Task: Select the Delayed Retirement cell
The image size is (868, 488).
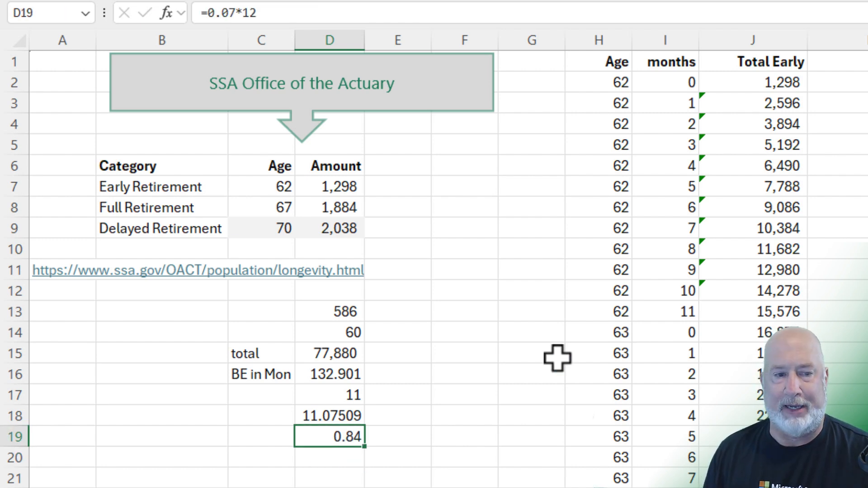Action: (161, 228)
